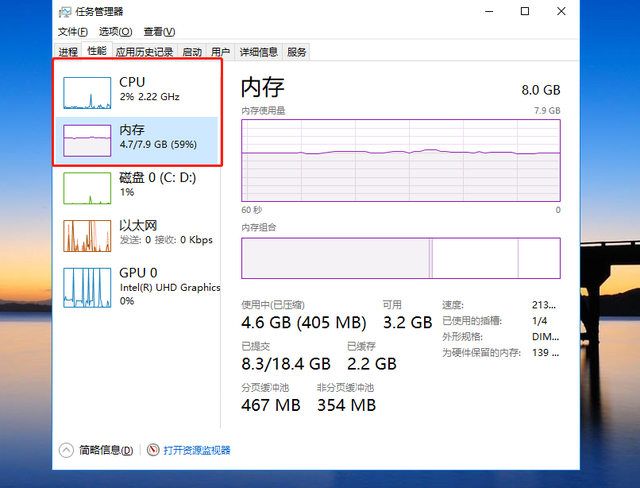The height and width of the screenshot is (488, 640).
Task: Click the 磁盘 0 disk graph icon
Action: pos(87,188)
